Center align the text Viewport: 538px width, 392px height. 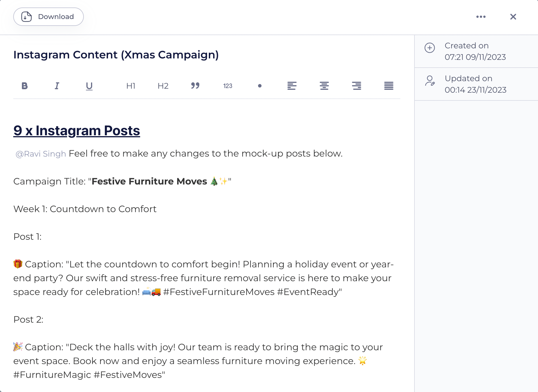[324, 86]
